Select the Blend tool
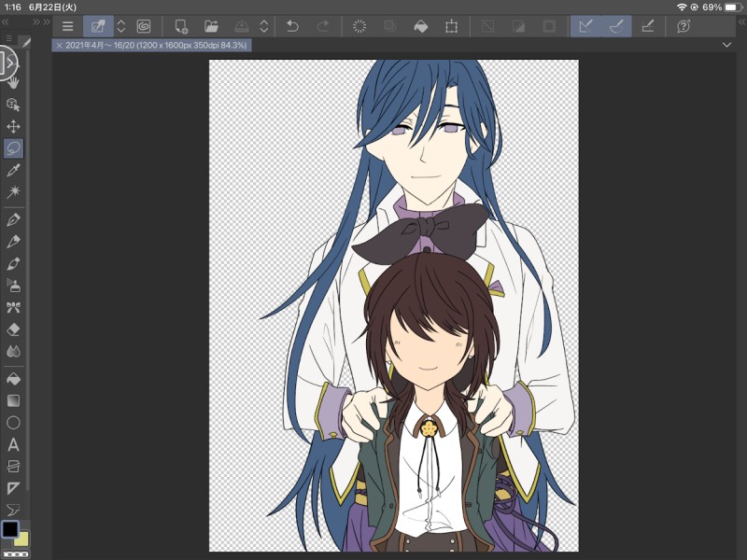 click(x=13, y=351)
